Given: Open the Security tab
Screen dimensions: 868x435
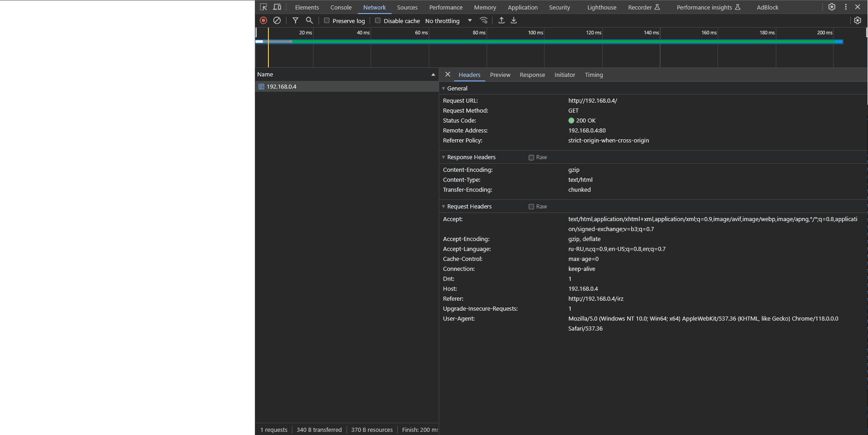Looking at the screenshot, I should coord(559,7).
